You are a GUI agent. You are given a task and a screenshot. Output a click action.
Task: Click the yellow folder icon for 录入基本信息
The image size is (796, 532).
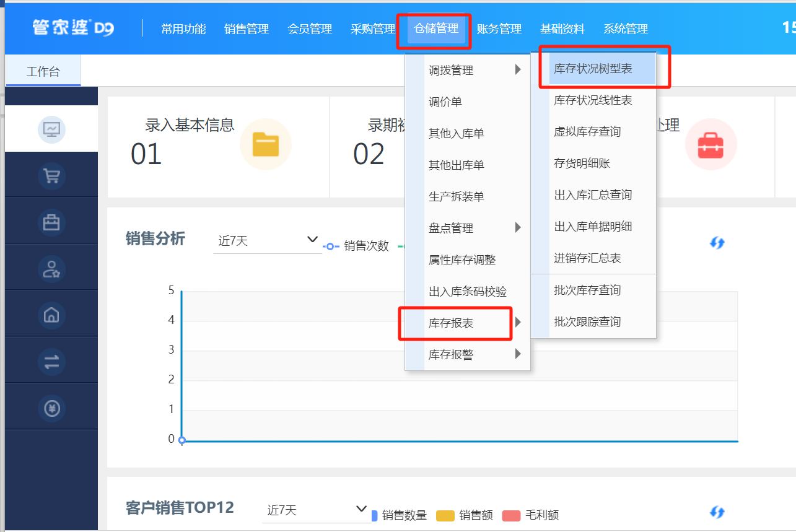point(265,144)
